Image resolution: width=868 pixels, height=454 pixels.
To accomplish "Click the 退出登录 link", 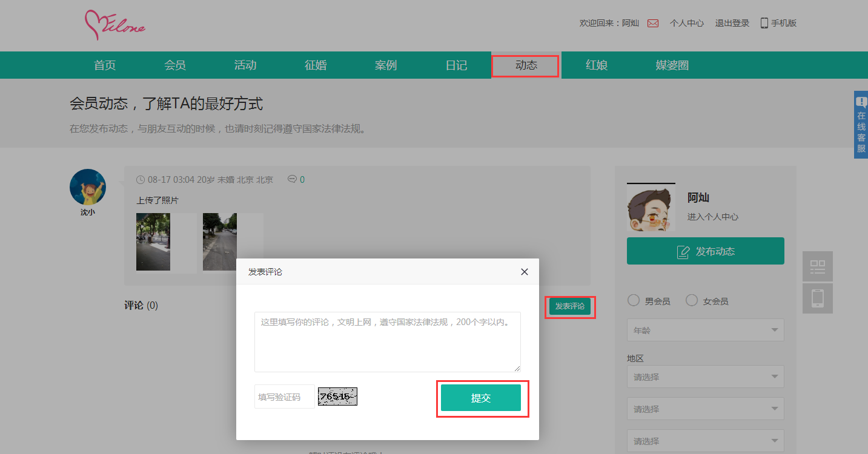I will tap(732, 23).
